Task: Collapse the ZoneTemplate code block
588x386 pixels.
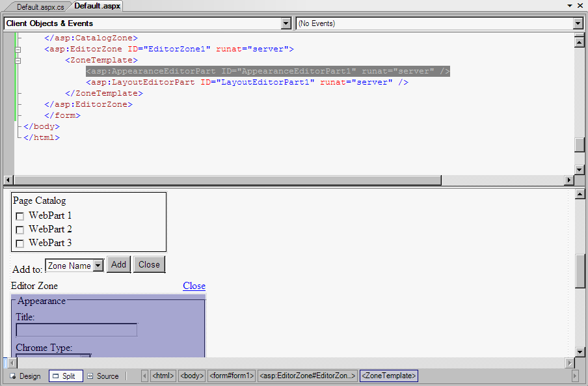Action: pos(18,61)
